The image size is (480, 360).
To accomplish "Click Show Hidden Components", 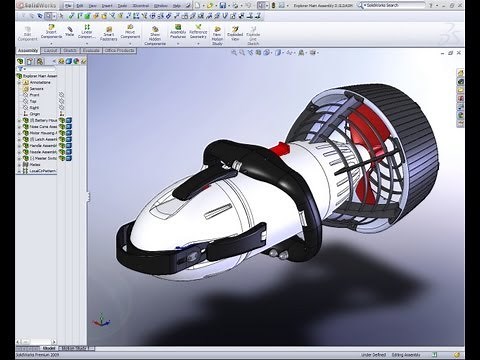I will click(155, 35).
